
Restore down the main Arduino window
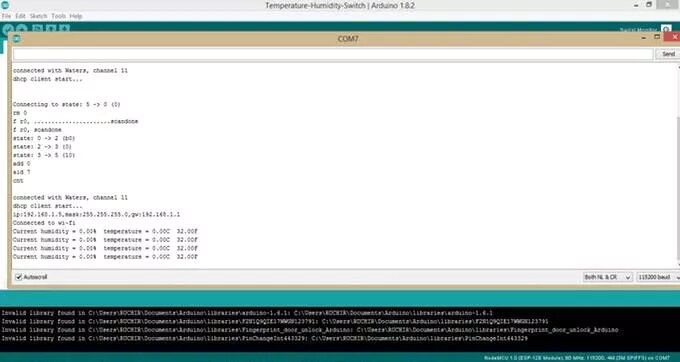(x=649, y=5)
